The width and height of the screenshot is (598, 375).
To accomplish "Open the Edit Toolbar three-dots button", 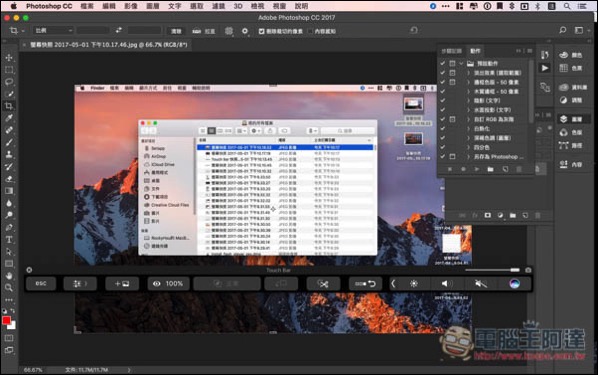I will (9, 300).
